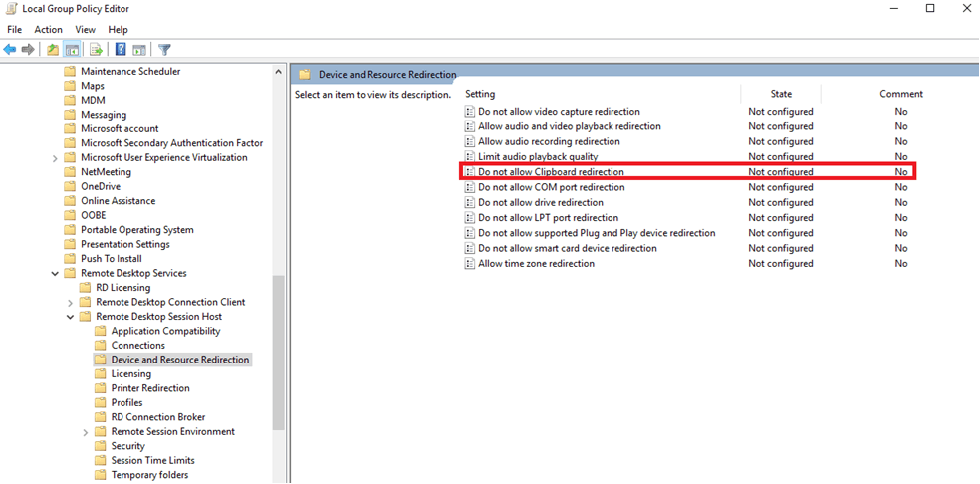Click folder icon beside Printer Redirection

[x=100, y=388]
